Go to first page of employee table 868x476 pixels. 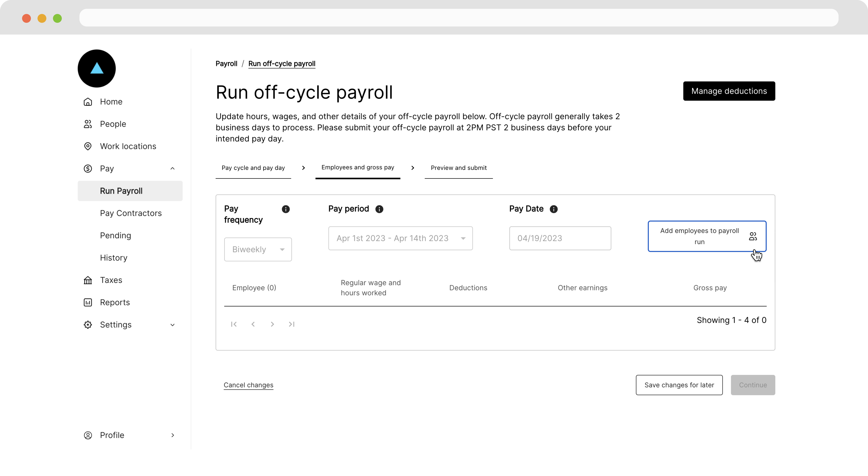(x=234, y=324)
